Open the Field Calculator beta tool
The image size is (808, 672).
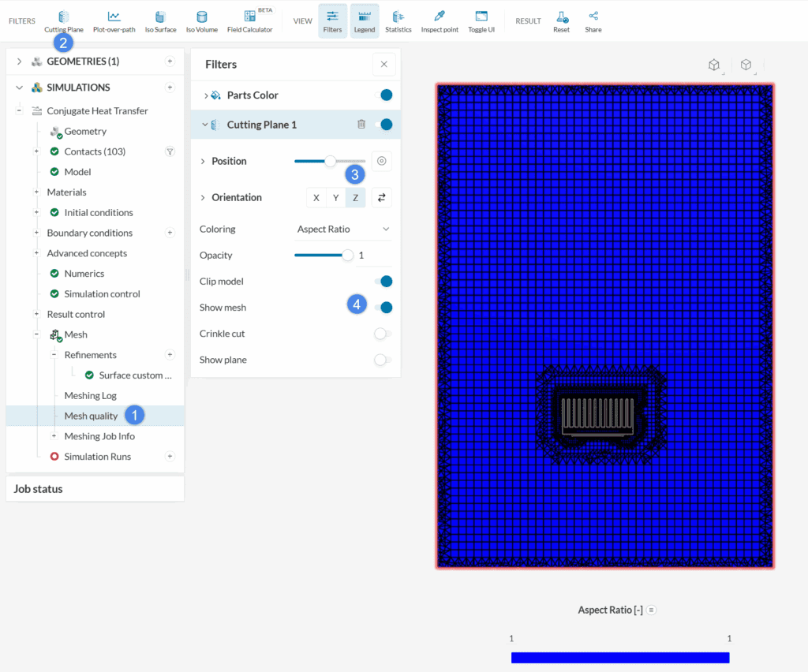[x=249, y=20]
